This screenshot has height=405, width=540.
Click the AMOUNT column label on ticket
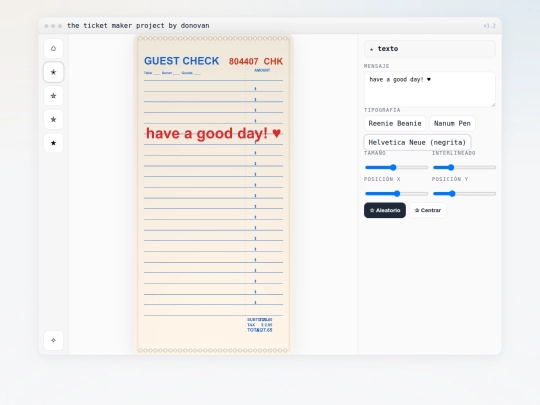pos(262,70)
